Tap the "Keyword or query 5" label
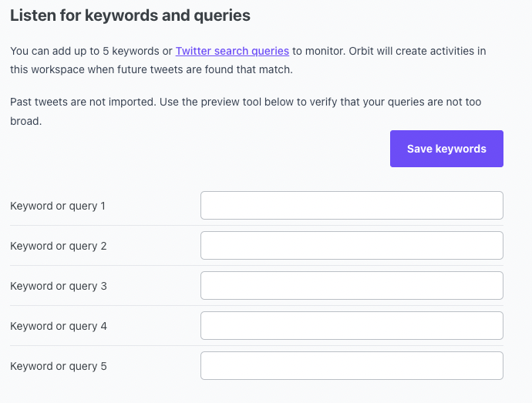The height and width of the screenshot is (403, 532). (x=58, y=366)
